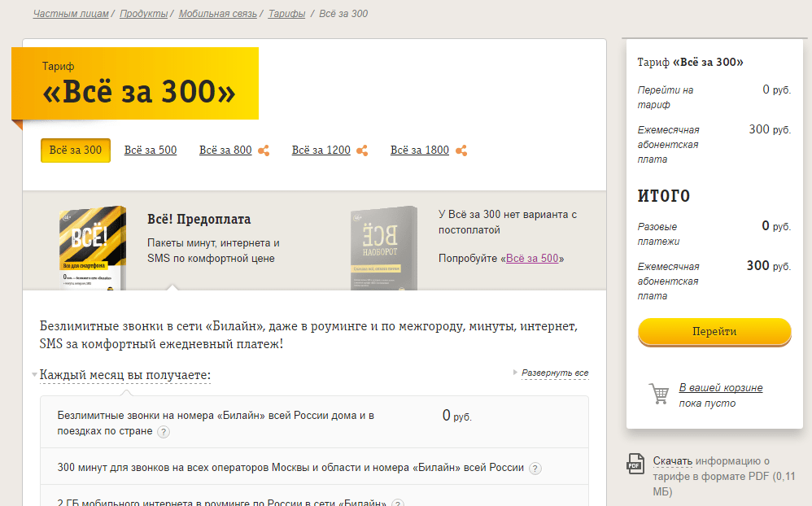Expand all via 'Развернуть все'
Screen dimensions: 812x506
[x=555, y=373]
